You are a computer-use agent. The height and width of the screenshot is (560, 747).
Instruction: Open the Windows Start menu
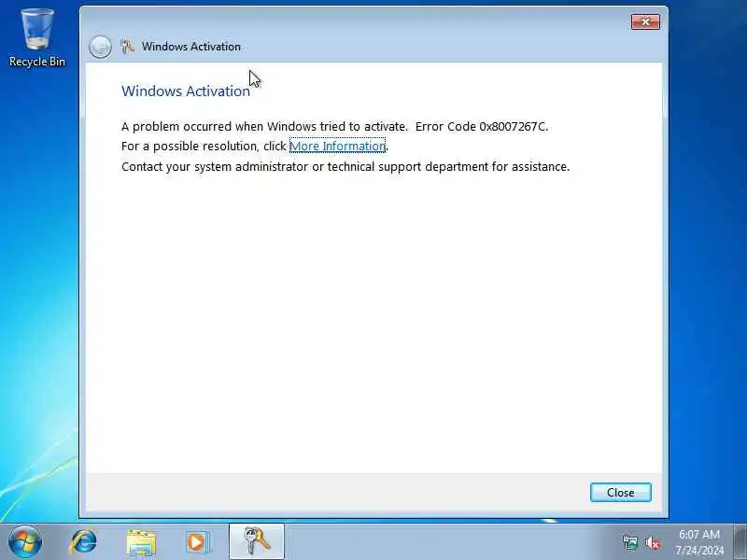tap(25, 542)
